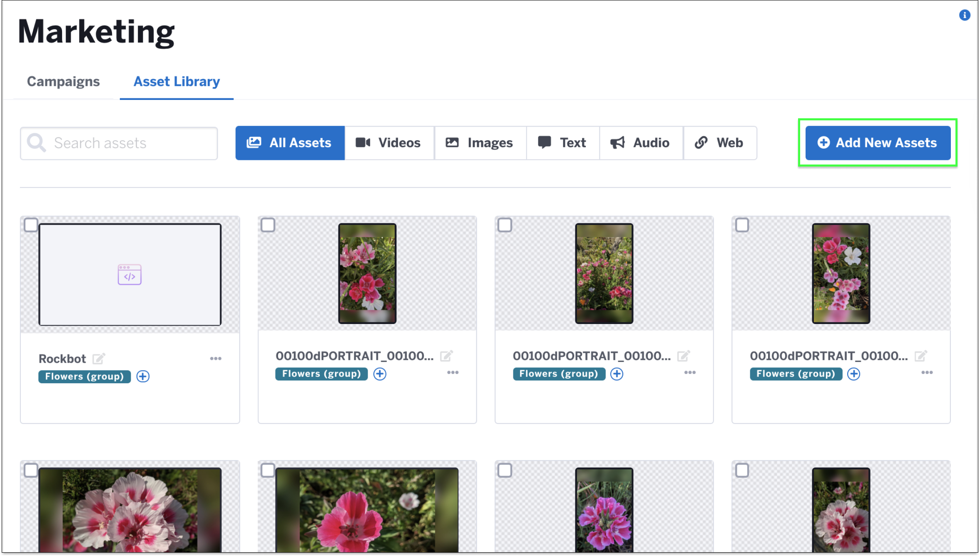980x556 pixels.
Task: Click Flowers (group) tag on third portrait asset
Action: pos(796,374)
